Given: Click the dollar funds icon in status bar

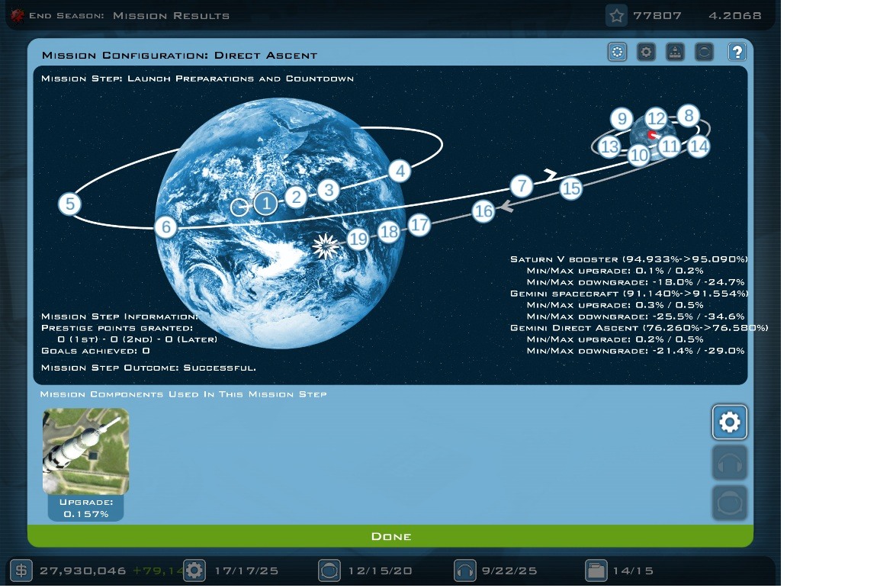Looking at the screenshot, I should click(x=21, y=570).
